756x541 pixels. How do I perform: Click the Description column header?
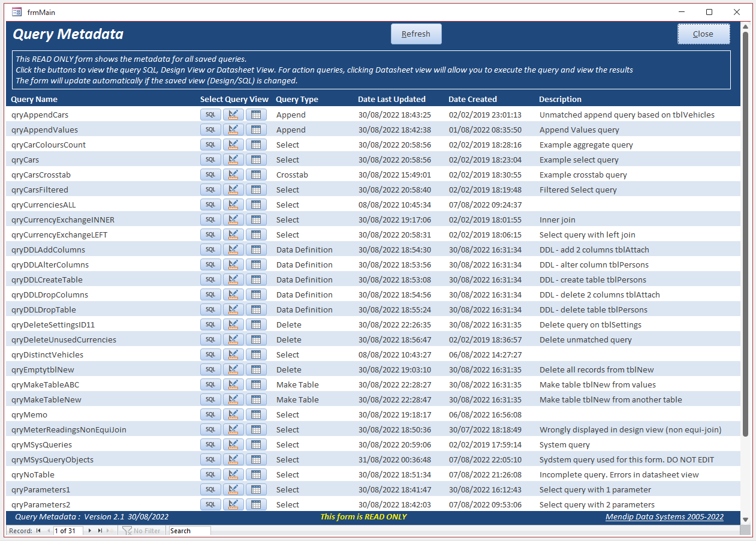(x=560, y=100)
